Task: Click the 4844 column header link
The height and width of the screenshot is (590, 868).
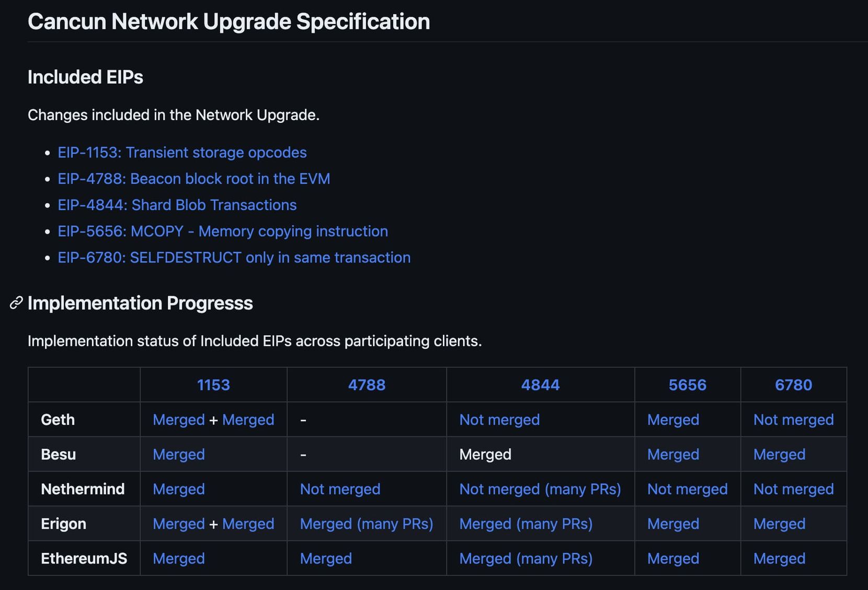Action: [540, 385]
